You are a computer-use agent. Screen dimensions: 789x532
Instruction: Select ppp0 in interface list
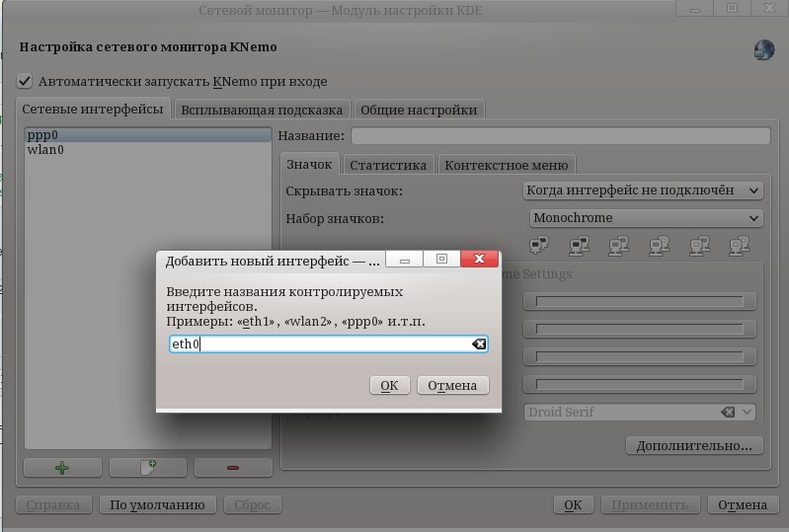[148, 135]
